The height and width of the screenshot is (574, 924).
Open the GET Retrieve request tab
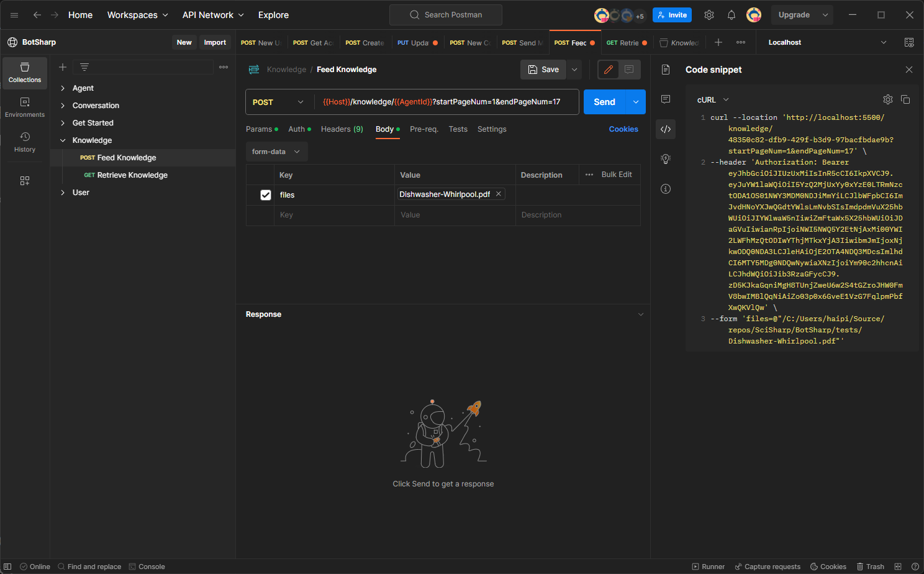coord(627,43)
